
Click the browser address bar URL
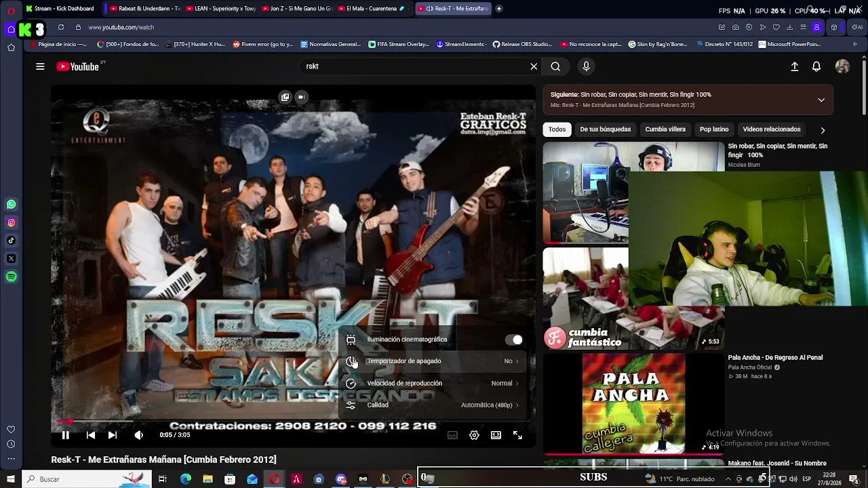click(x=121, y=27)
